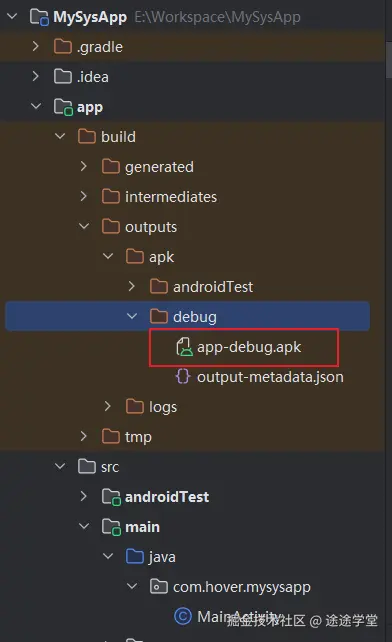Select the tmp folder name
The height and width of the screenshot is (642, 392).
coord(138,437)
